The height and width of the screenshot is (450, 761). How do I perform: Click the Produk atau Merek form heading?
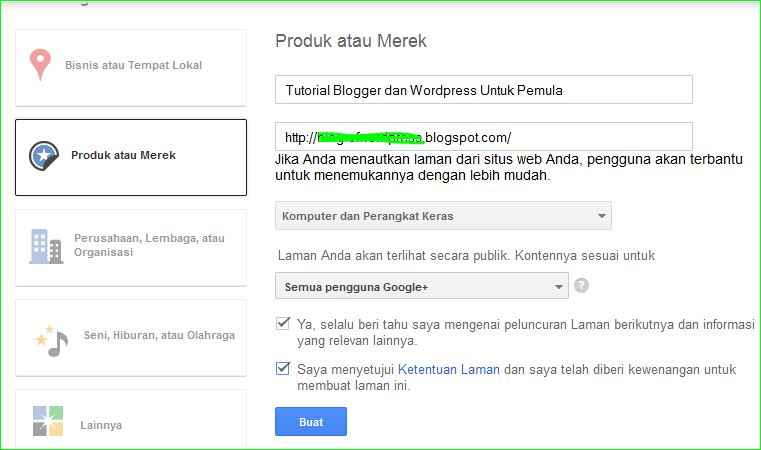coord(351,41)
